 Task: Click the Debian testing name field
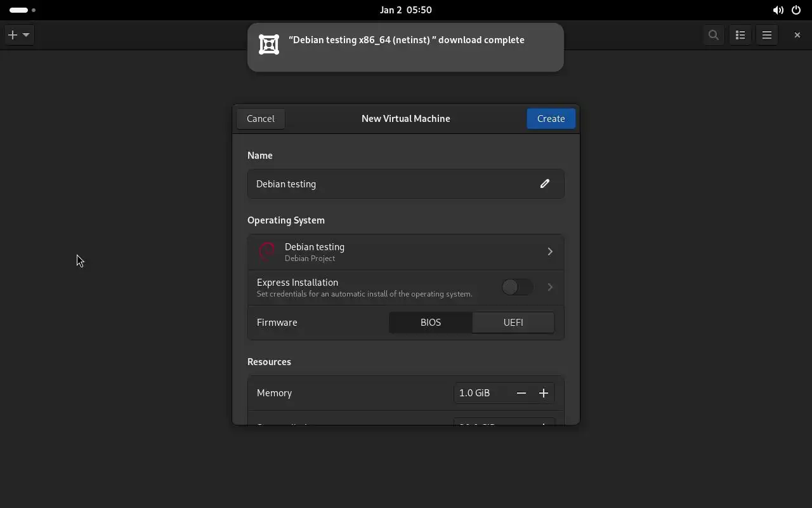406,184
